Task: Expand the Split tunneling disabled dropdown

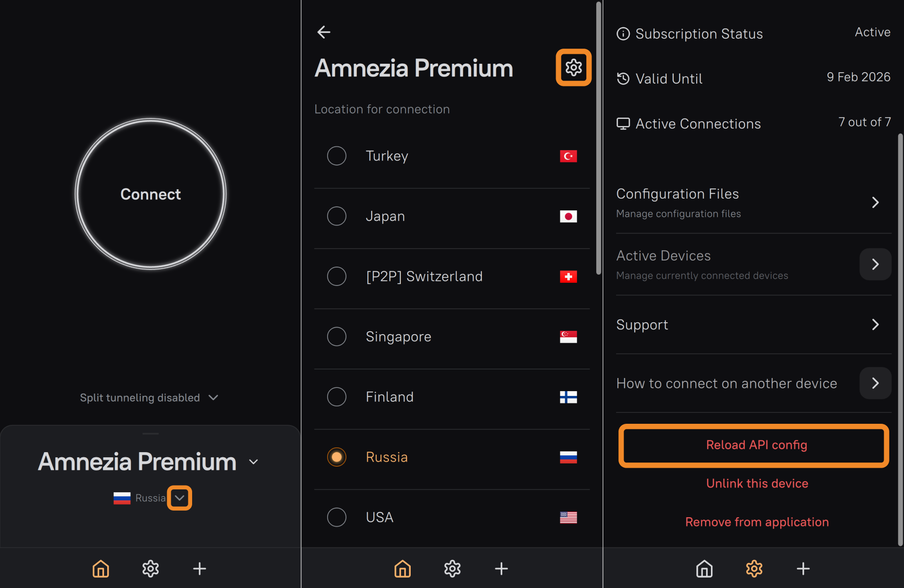Action: pyautogui.click(x=213, y=398)
